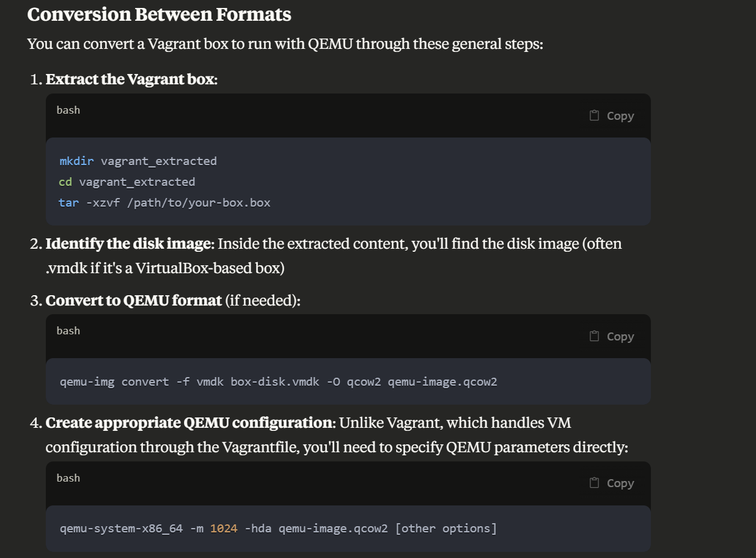Screen dimensions: 756x558
Task: Click Copy on the qemu-img conversion snippet
Action: (x=620, y=336)
